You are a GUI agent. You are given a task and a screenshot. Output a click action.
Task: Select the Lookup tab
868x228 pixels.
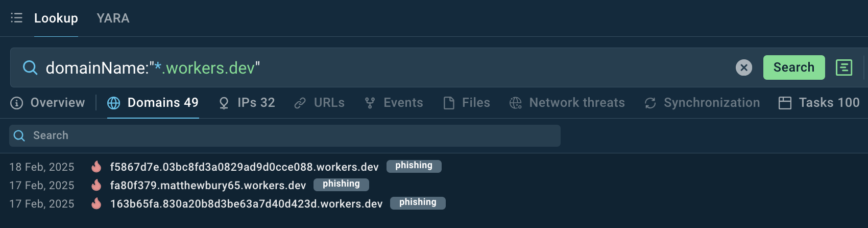[x=56, y=18]
